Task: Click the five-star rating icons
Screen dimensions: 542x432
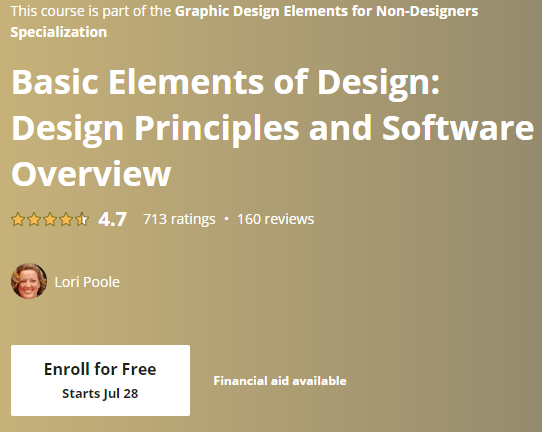Action: pyautogui.click(x=50, y=219)
